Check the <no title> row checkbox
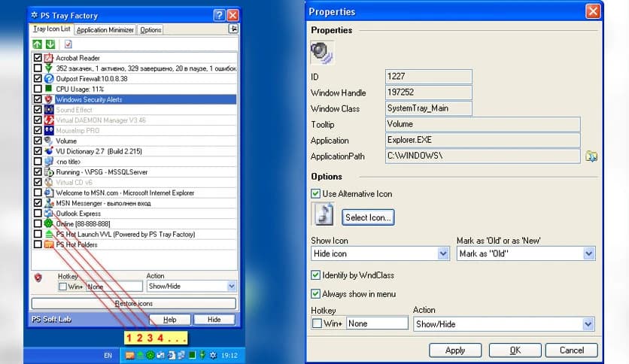The height and width of the screenshot is (364, 629). tap(38, 162)
